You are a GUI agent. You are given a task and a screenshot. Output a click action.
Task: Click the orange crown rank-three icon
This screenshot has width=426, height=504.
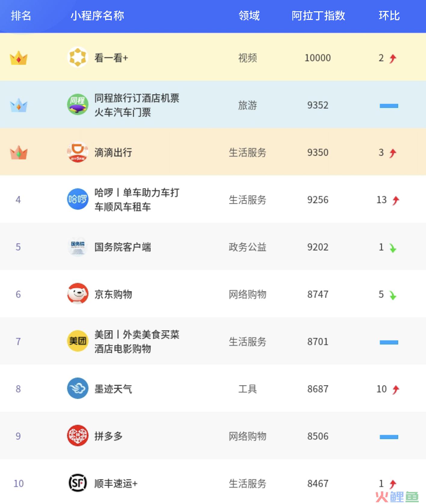tap(19, 152)
